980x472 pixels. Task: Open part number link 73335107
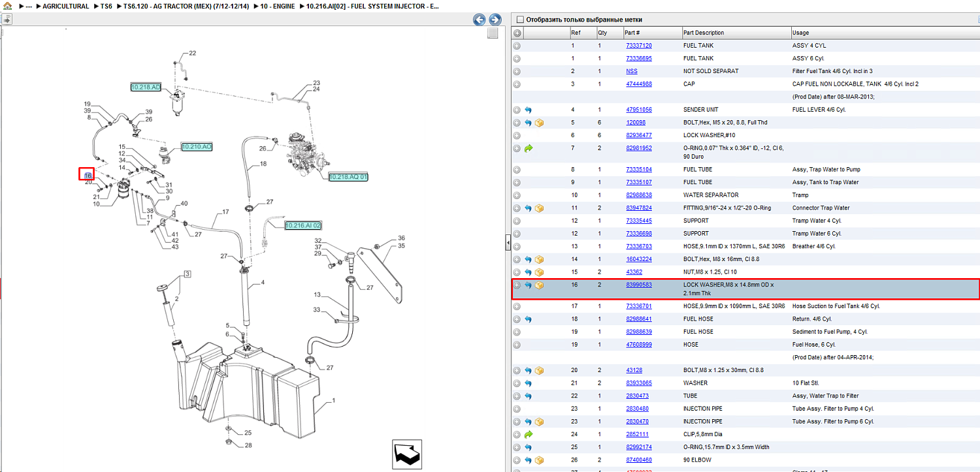click(639, 182)
